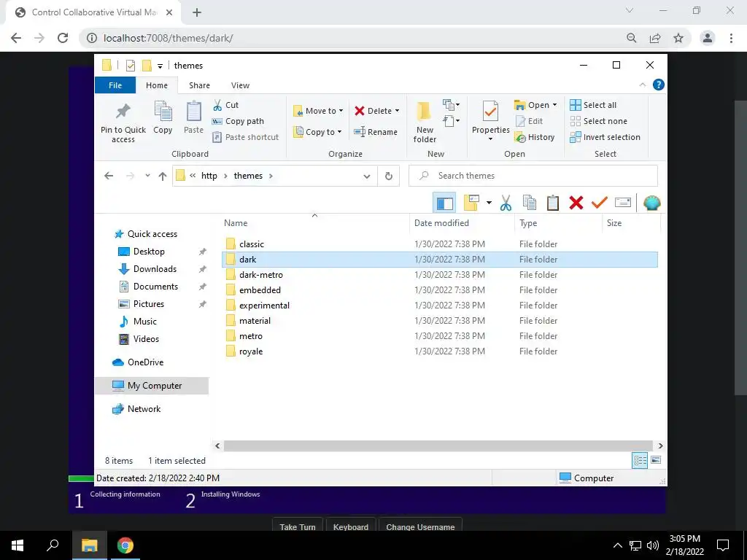Viewport: 747px width, 560px height.
Task: Click the Take Turn button
Action: click(298, 526)
